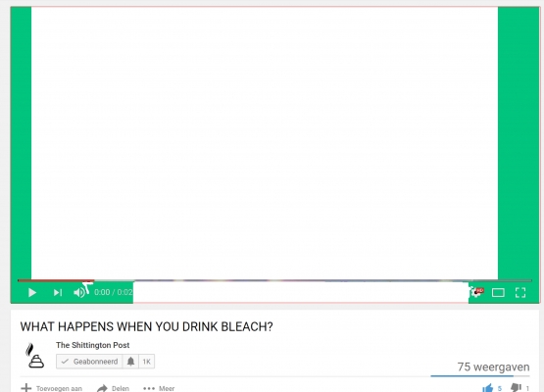The image size is (544, 392).
Task: Click the video title about bleach
Action: point(146,326)
